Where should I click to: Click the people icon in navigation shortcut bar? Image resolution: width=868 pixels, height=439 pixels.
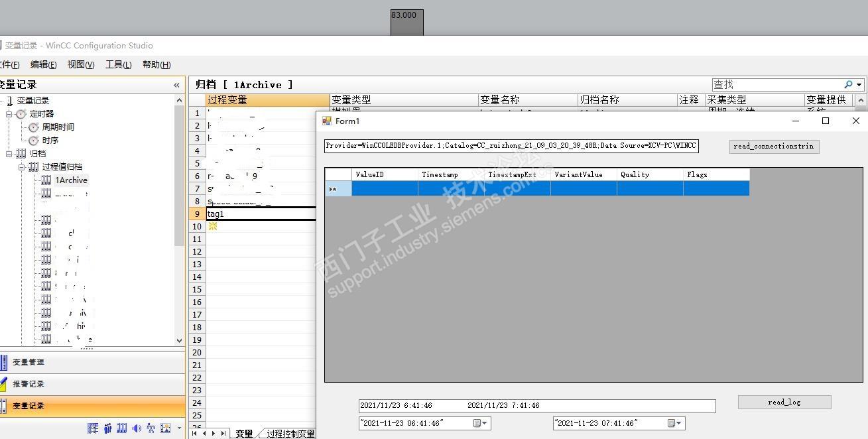[x=107, y=428]
